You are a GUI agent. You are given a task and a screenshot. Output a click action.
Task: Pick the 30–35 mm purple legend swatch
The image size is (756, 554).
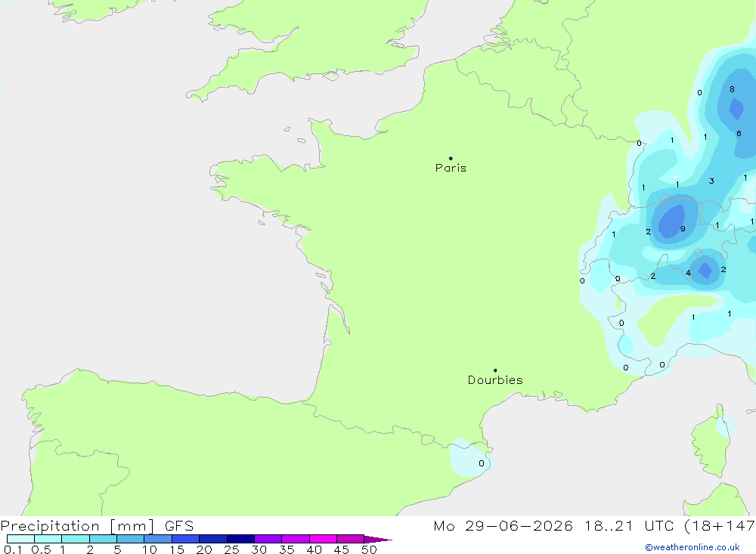pyautogui.click(x=268, y=539)
